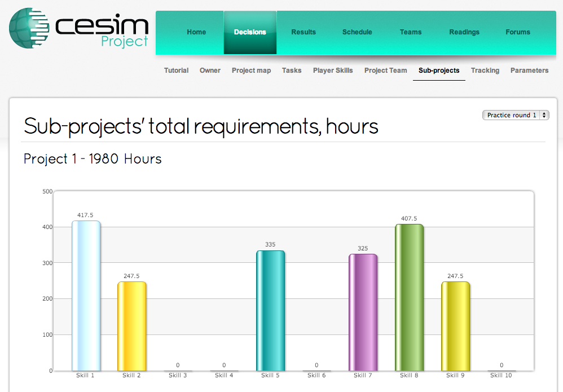This screenshot has width=563, height=392.
Task: View the Player Skills page
Action: pos(332,71)
